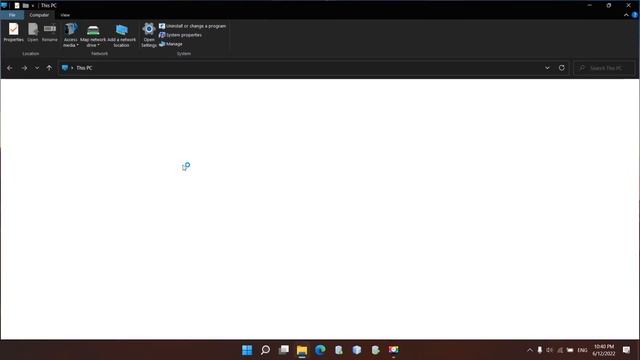Click File Explorer on the taskbar
The height and width of the screenshot is (360, 640).
(x=302, y=350)
